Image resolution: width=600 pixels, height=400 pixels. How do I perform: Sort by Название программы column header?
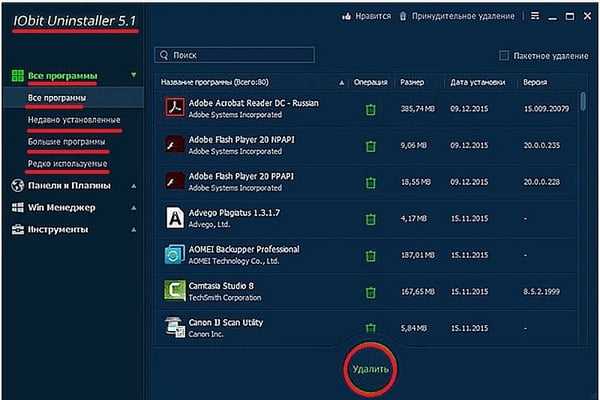click(214, 82)
